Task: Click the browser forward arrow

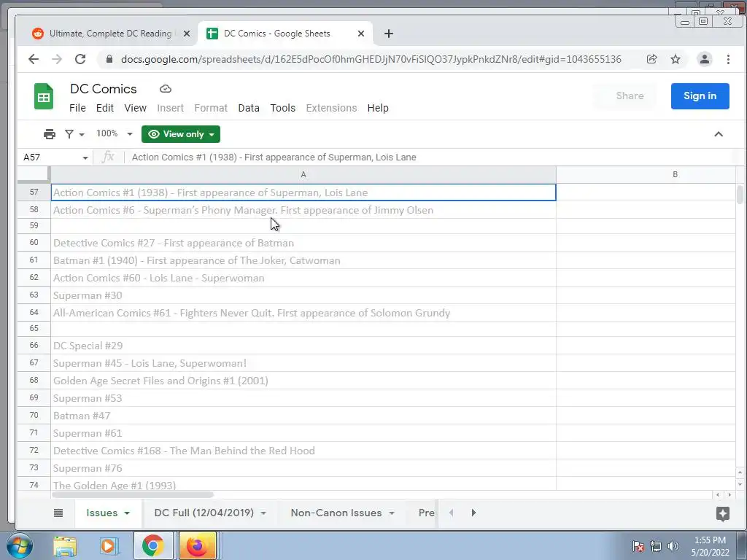Action: click(x=57, y=59)
